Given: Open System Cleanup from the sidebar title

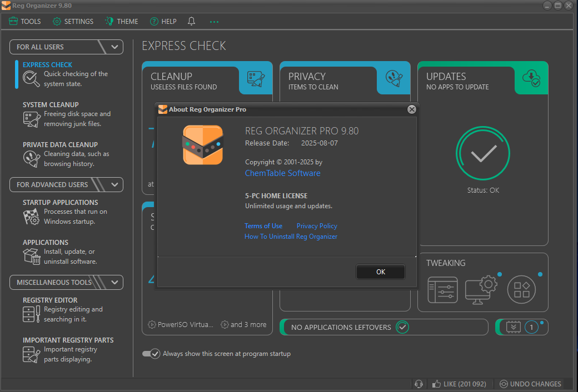Looking at the screenshot, I should [x=51, y=104].
